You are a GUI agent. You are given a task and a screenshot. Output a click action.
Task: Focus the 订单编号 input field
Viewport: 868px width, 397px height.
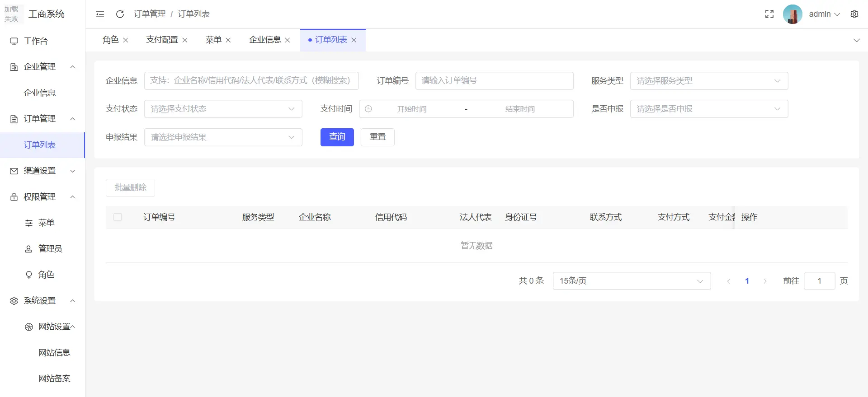point(494,81)
